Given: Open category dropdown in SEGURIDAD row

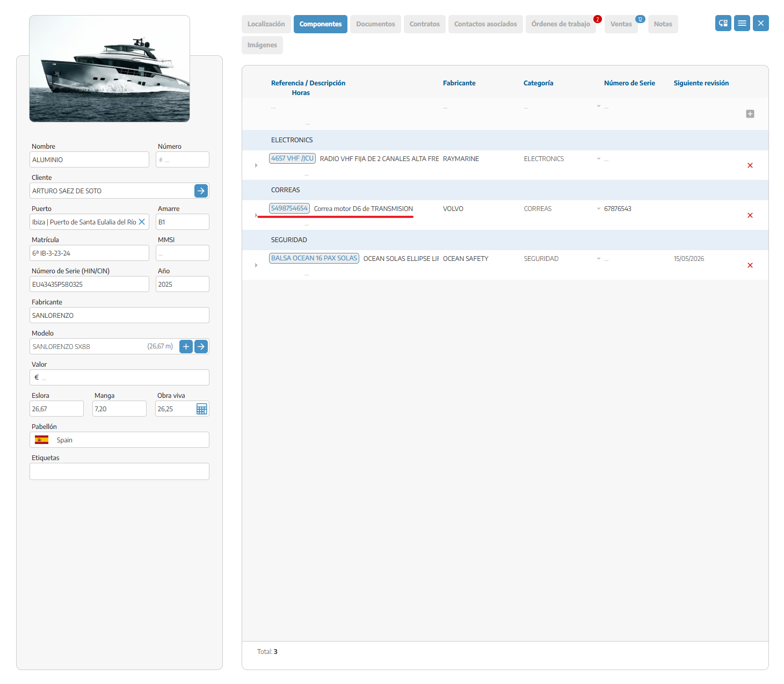Looking at the screenshot, I should 599,258.
